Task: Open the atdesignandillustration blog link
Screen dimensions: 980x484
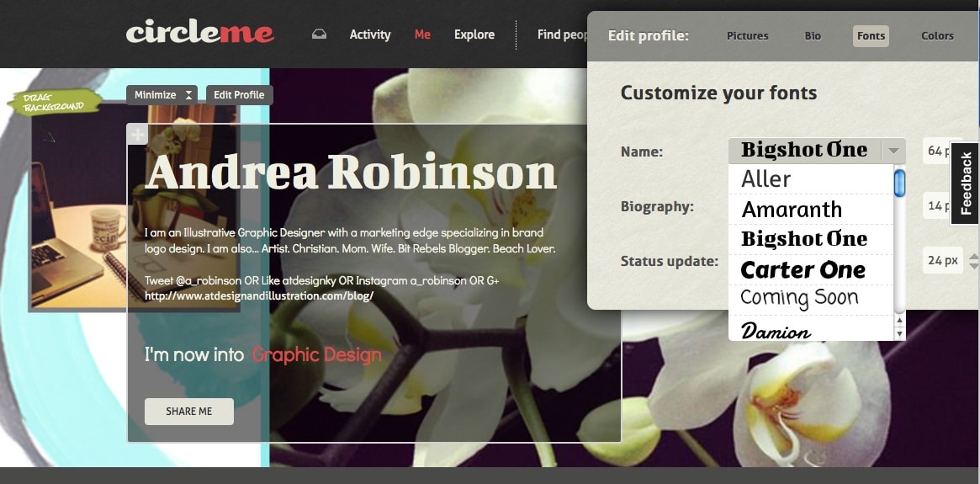Action: [259, 296]
